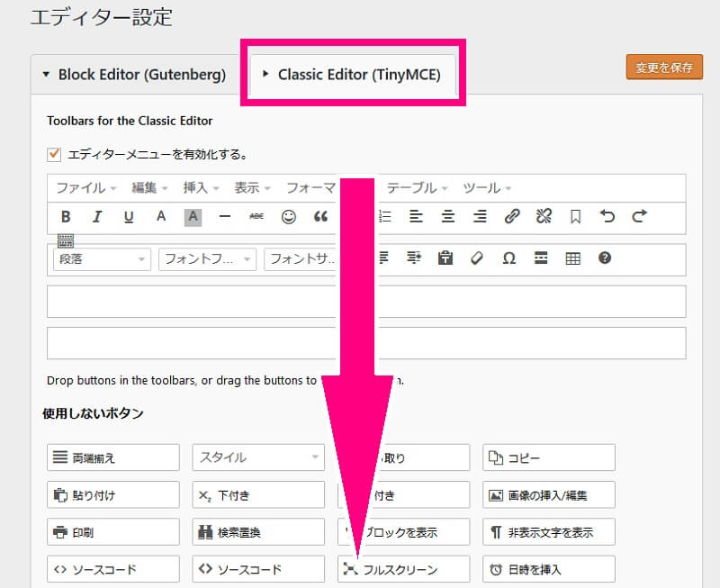Click the 下付き subscript button

coord(258,494)
